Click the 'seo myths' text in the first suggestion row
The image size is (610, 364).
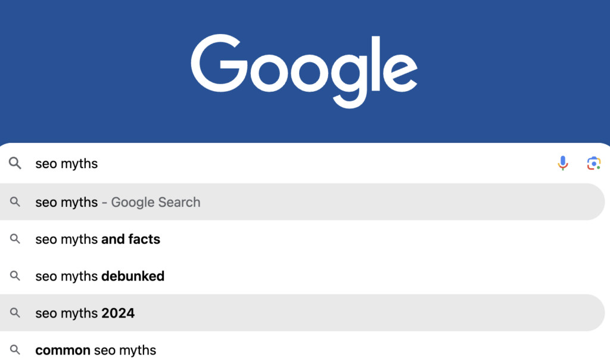coord(66,202)
